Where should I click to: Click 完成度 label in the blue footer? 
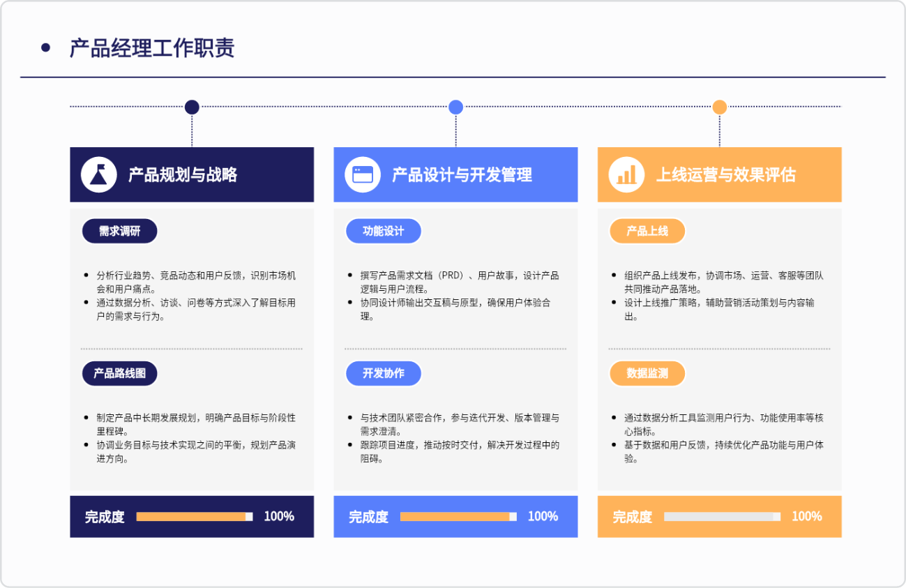click(x=368, y=517)
